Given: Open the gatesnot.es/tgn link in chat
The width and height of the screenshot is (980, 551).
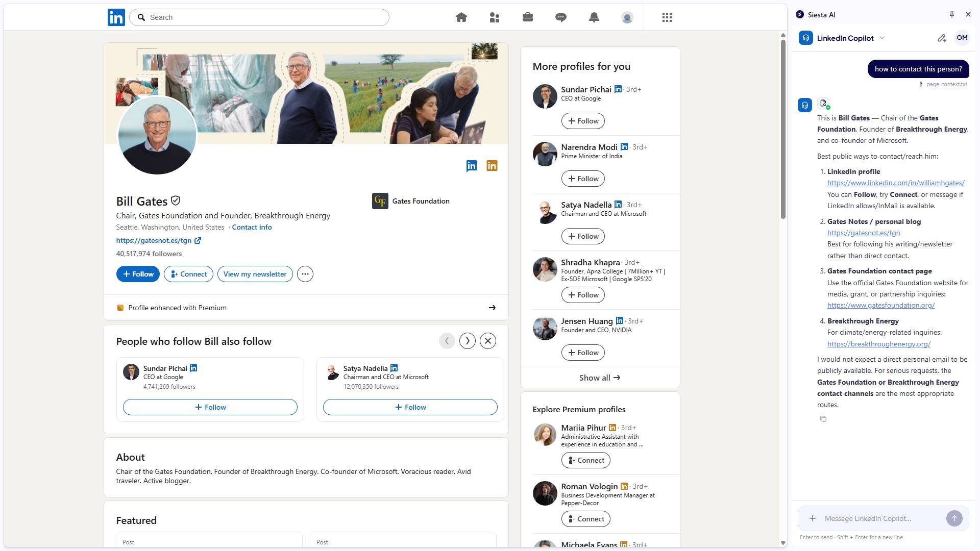Looking at the screenshot, I should coord(864,233).
